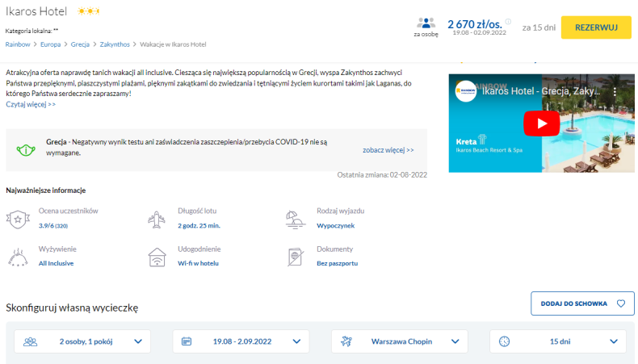Click the video title 'Ikaros Hotel - Grecja, Zaky...'
This screenshot has width=638, height=364.
(541, 91)
